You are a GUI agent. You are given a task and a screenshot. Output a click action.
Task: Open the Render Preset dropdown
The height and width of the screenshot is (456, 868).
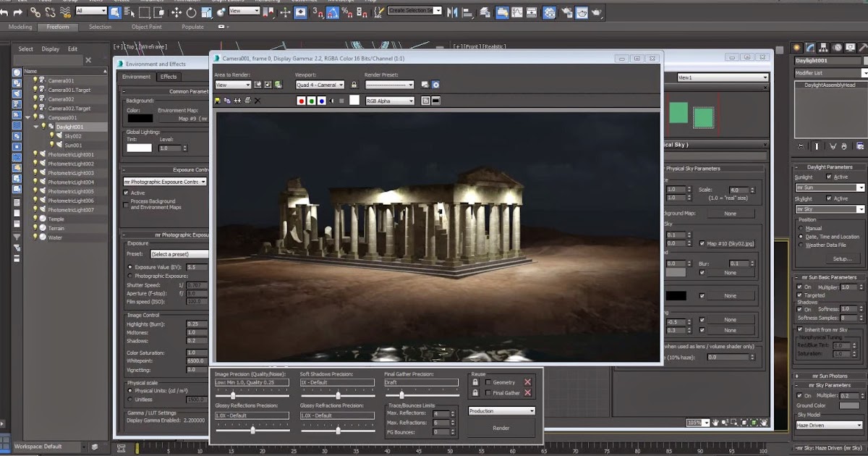(389, 85)
